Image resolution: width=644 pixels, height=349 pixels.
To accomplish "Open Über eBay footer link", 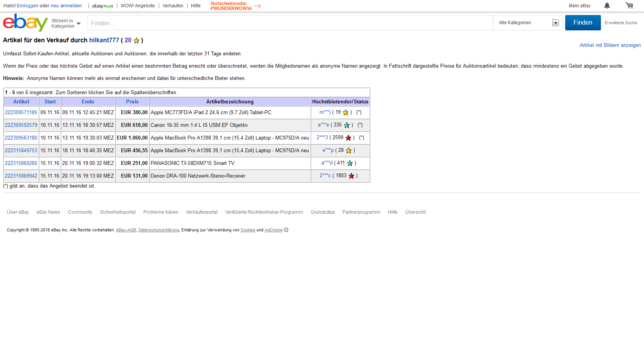I will (x=18, y=212).
